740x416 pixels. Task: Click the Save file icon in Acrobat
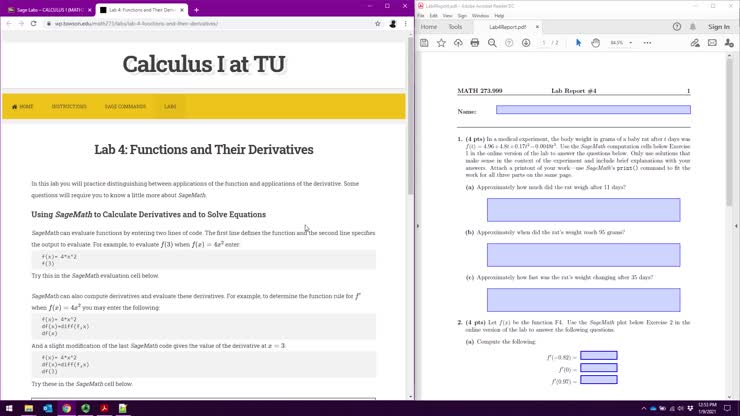click(x=425, y=43)
